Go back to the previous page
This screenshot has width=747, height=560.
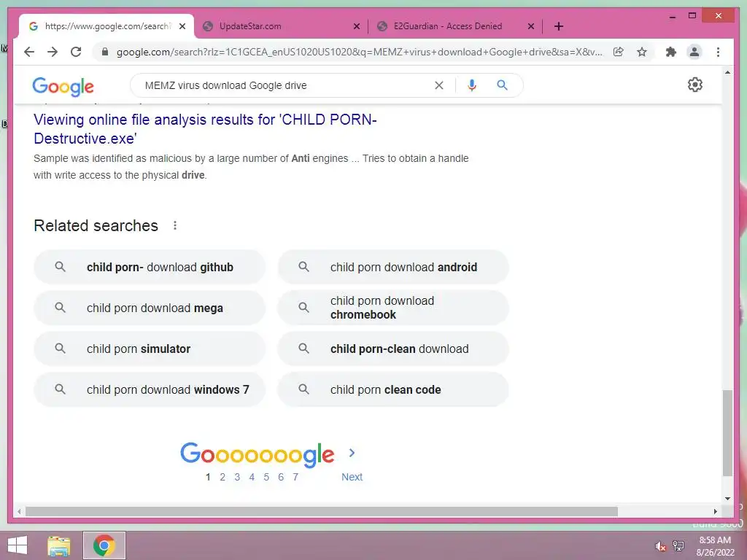pos(29,52)
